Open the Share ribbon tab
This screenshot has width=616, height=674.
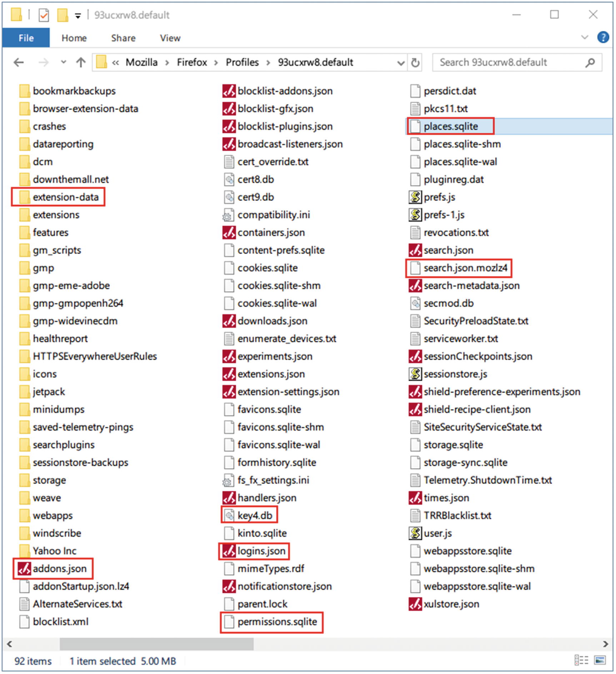pyautogui.click(x=123, y=38)
